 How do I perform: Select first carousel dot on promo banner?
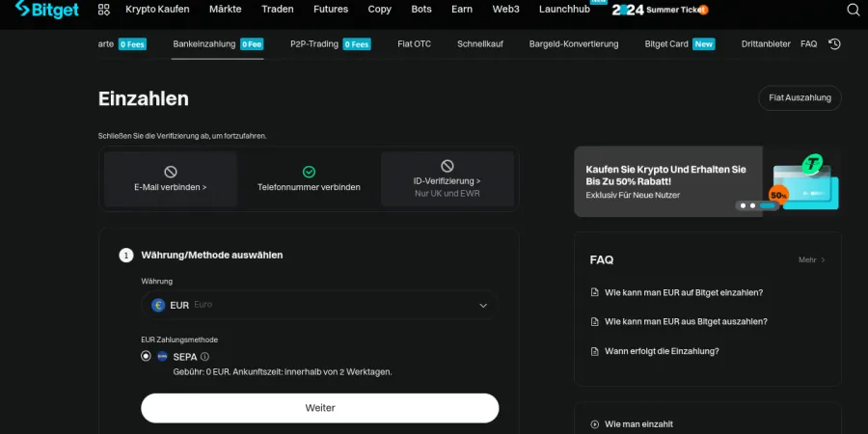(x=743, y=205)
